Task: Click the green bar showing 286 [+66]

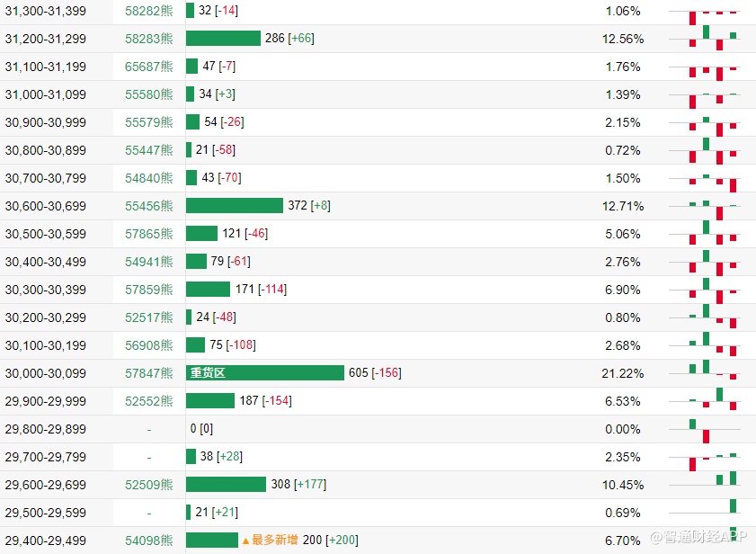Action: pyautogui.click(x=223, y=39)
